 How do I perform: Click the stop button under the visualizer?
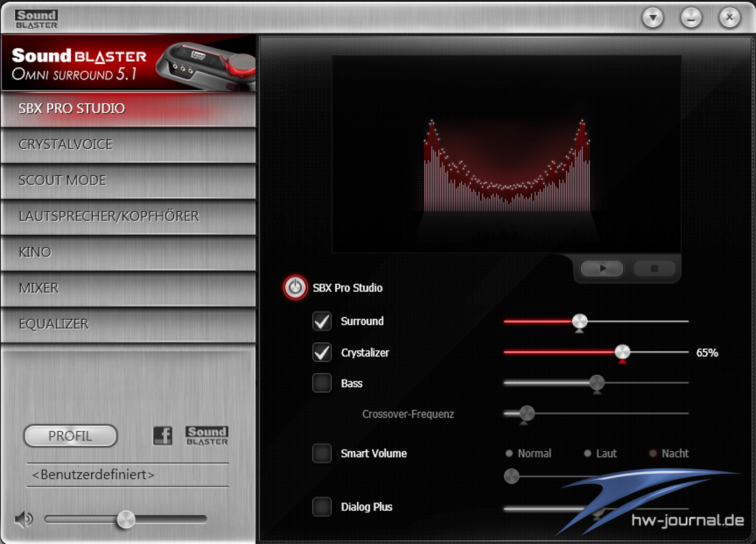coord(654,269)
